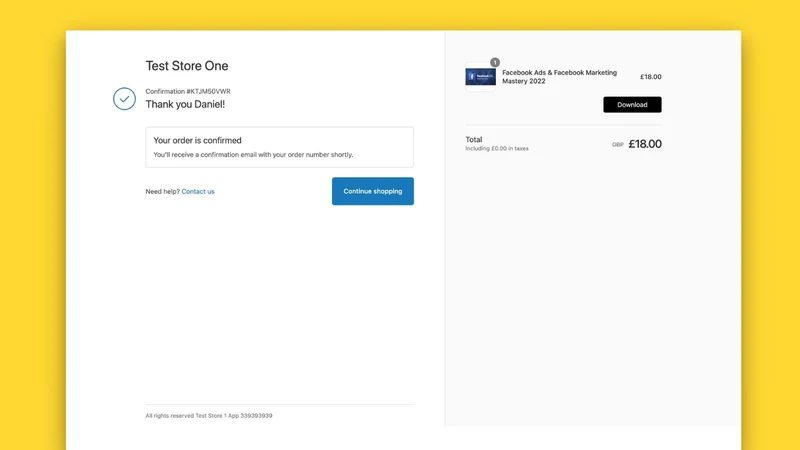
Task: Click the Test Store One heading
Action: tap(187, 66)
